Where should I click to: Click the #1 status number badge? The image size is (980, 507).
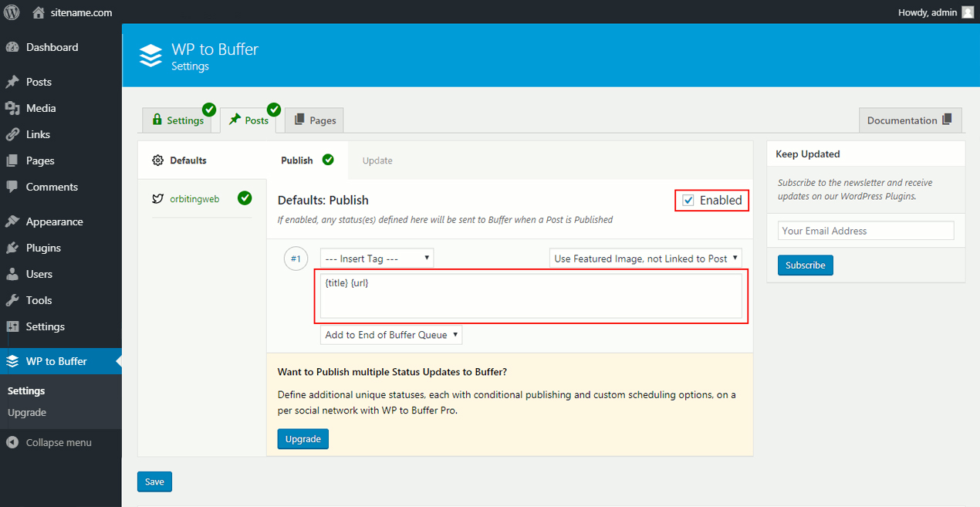pos(296,259)
